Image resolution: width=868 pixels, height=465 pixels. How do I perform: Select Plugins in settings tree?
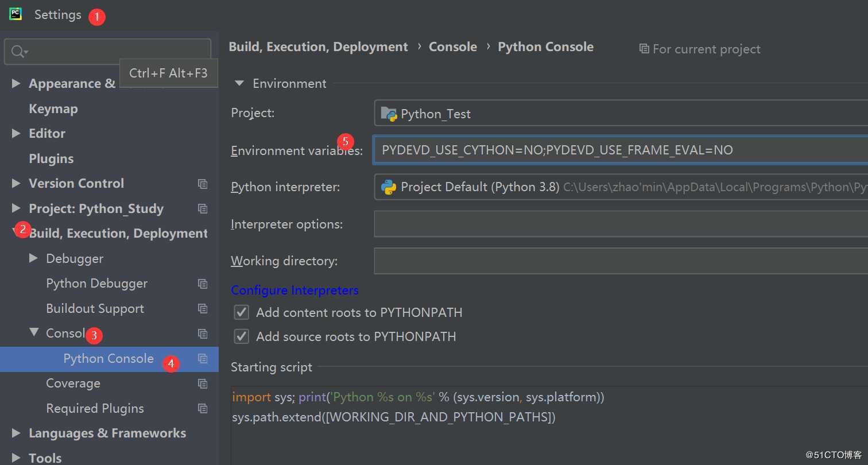click(51, 158)
